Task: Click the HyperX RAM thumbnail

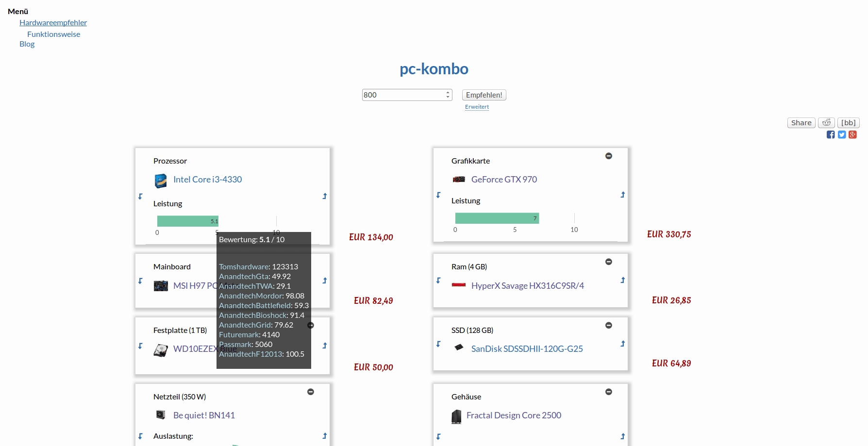Action: (x=459, y=285)
